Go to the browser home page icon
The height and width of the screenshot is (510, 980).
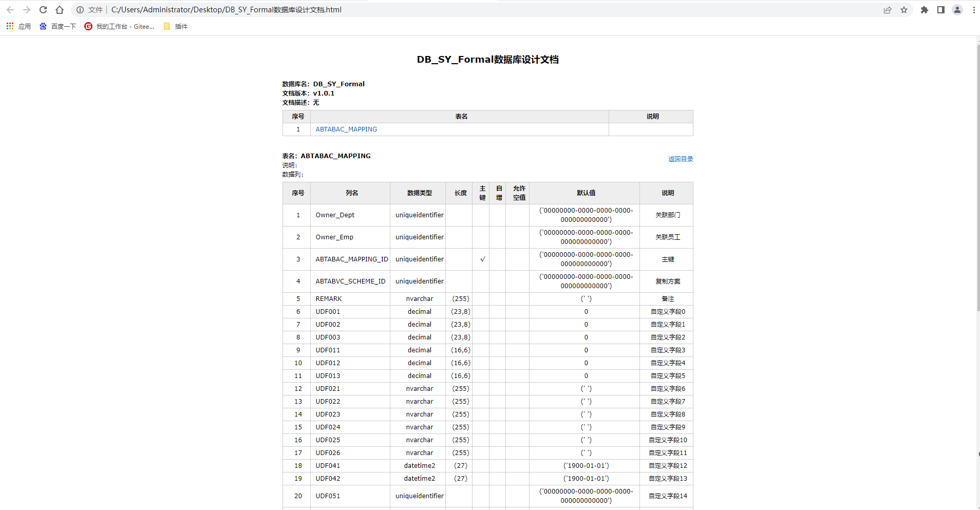60,10
